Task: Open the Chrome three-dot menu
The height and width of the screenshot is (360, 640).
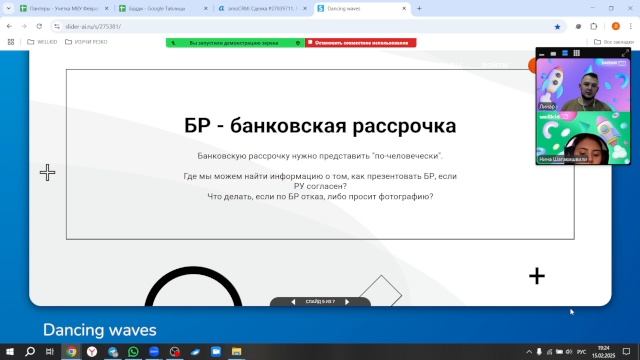Action: (x=631, y=26)
